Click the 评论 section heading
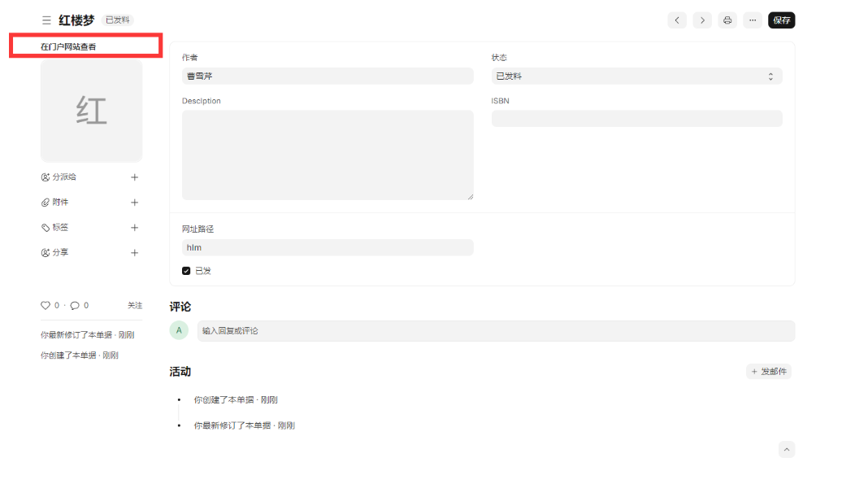Image resolution: width=868 pixels, height=497 pixels. (180, 307)
